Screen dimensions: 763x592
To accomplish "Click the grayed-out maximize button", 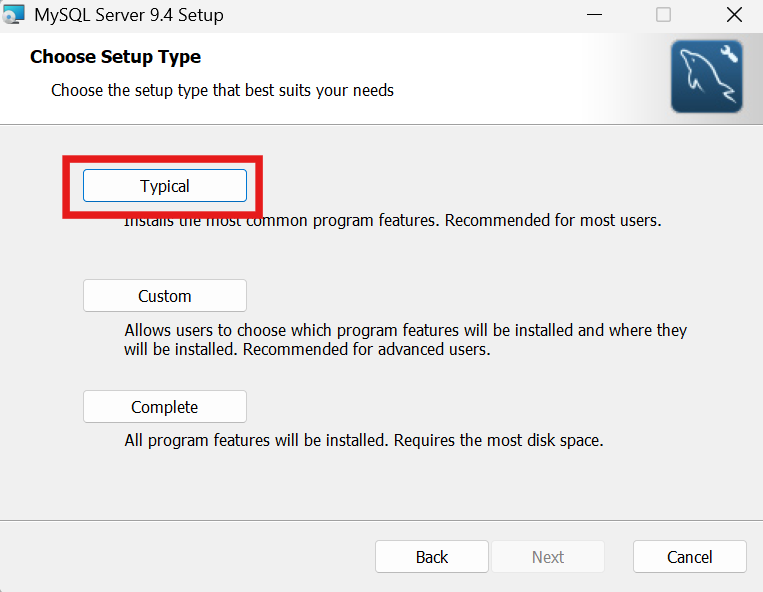I will 663,15.
